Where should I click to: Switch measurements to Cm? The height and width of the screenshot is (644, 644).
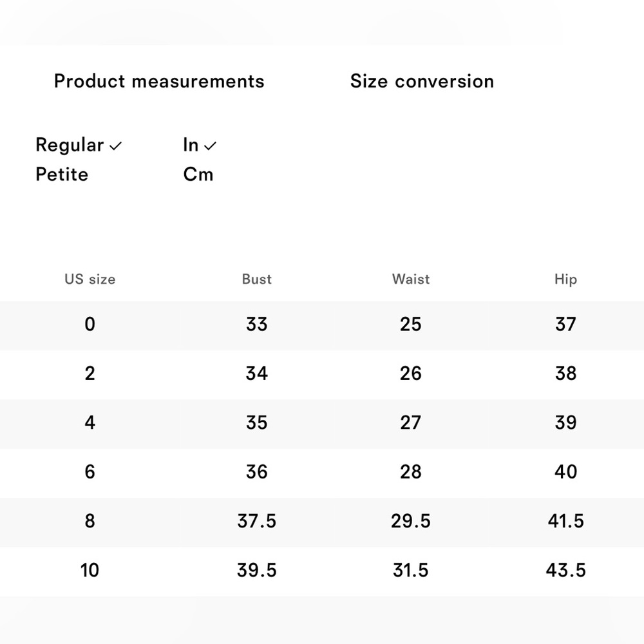pos(198,174)
